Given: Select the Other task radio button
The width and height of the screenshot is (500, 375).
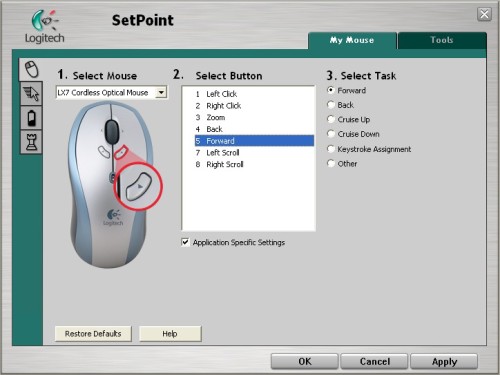Looking at the screenshot, I should tap(330, 163).
